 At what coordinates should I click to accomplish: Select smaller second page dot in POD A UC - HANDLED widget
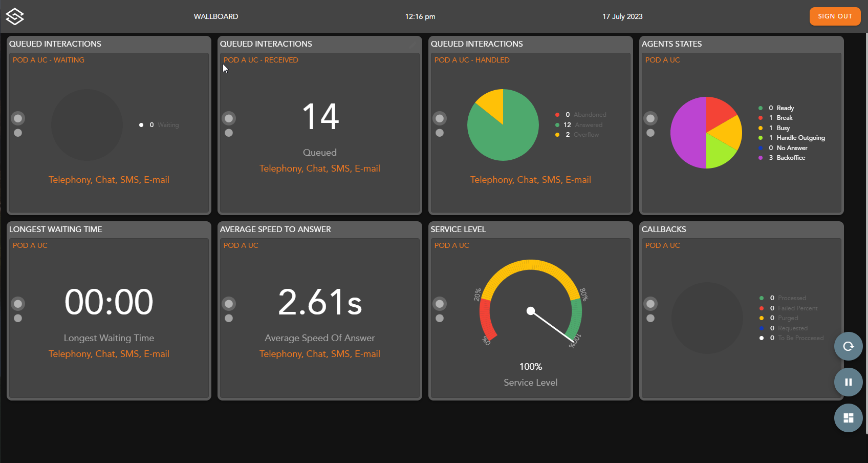click(x=440, y=133)
